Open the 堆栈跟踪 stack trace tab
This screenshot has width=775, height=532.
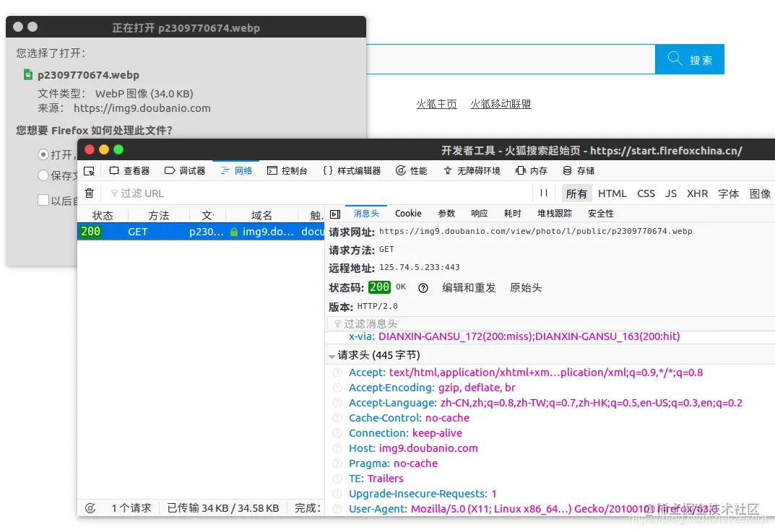[x=555, y=214]
